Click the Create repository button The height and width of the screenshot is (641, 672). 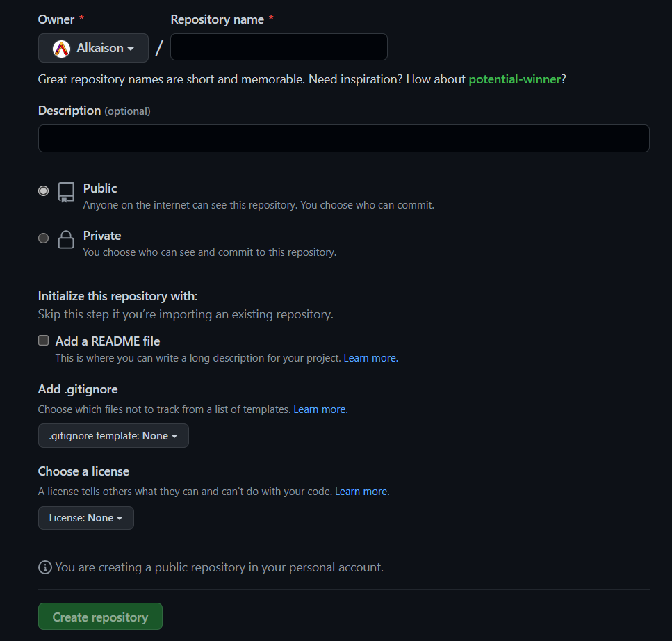coord(100,616)
